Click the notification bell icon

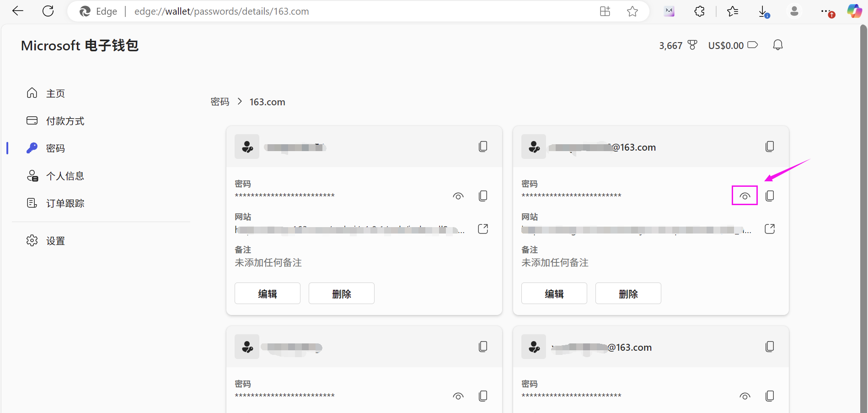pos(777,45)
